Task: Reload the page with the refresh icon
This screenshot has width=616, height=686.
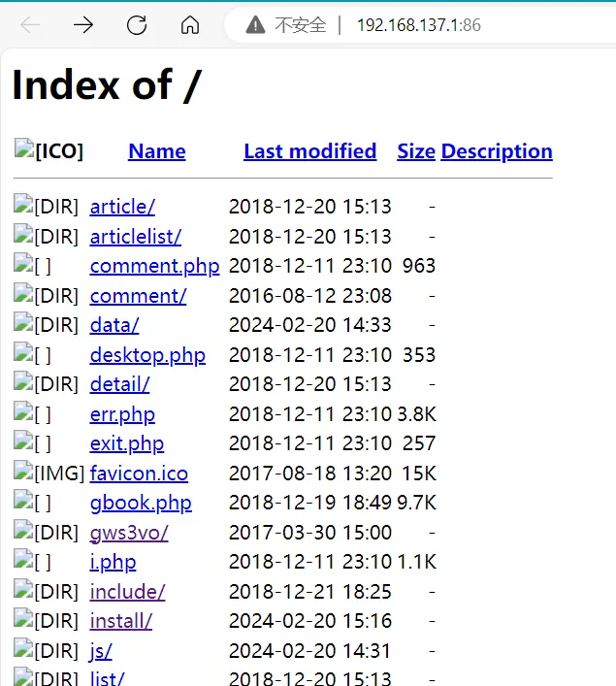Action: click(137, 25)
